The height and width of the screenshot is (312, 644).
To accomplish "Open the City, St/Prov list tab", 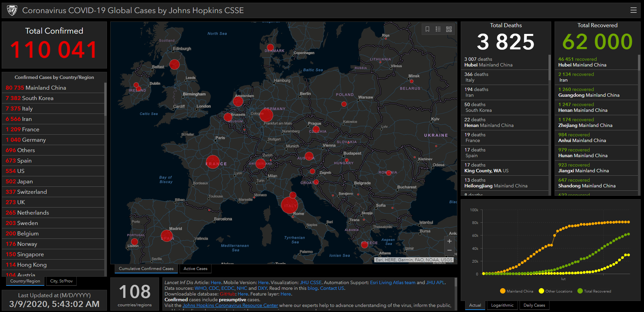I will [x=61, y=281].
